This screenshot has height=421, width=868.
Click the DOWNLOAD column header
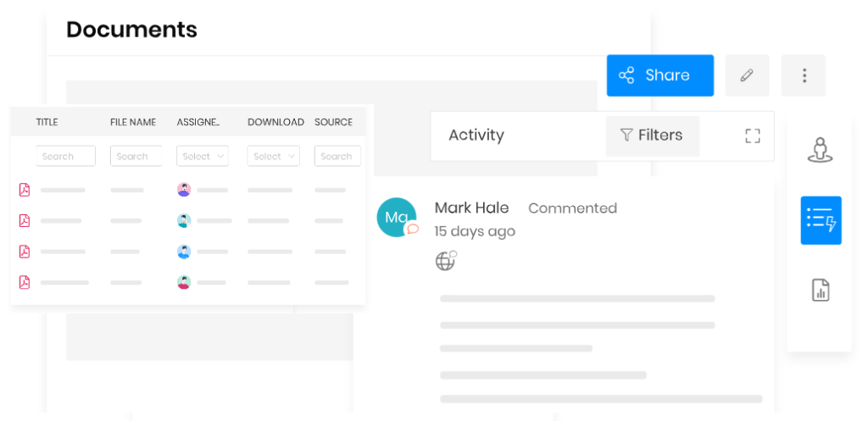(275, 122)
